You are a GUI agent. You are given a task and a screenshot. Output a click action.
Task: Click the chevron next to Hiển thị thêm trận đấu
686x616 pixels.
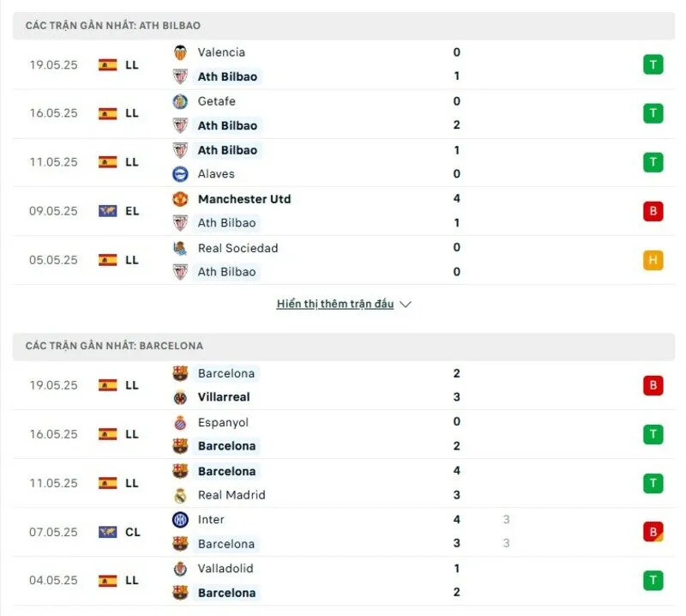coord(406,304)
